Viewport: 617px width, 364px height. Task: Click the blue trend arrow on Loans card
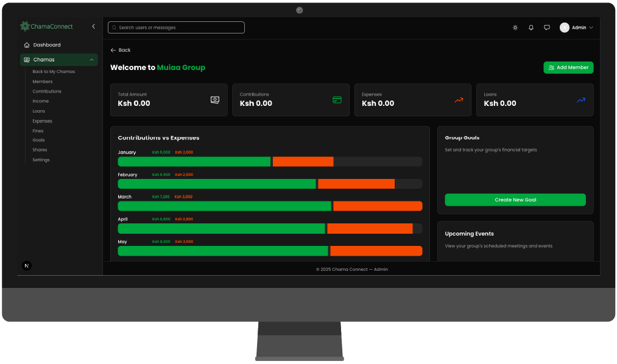(580, 99)
